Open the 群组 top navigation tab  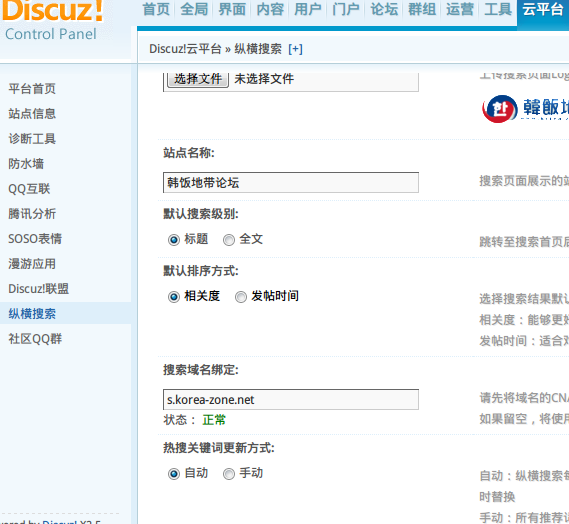pyautogui.click(x=422, y=9)
